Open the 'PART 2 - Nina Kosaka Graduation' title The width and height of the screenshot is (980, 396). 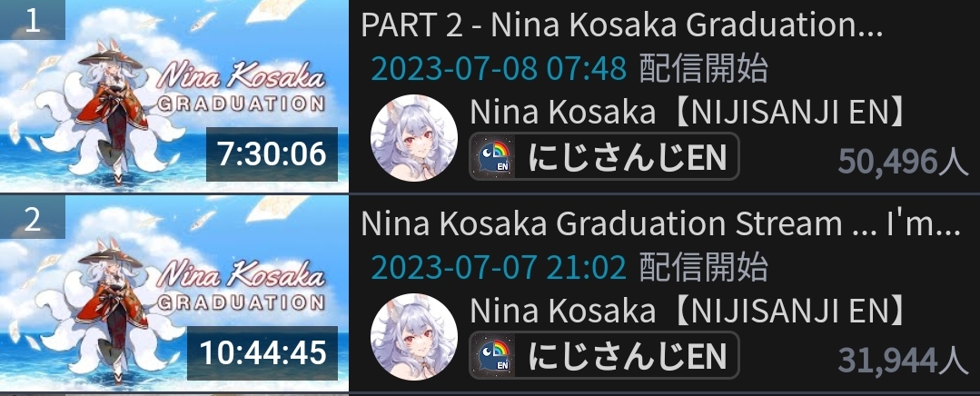click(622, 26)
